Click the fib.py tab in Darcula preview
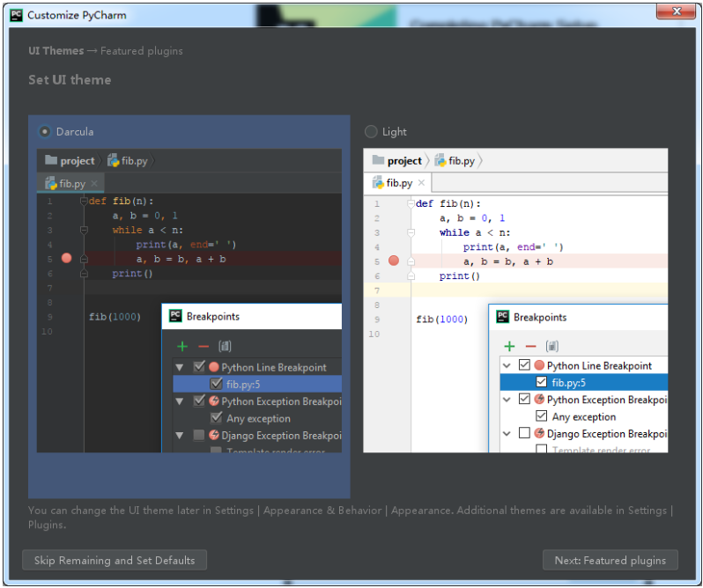This screenshot has width=703, height=588. click(x=70, y=184)
